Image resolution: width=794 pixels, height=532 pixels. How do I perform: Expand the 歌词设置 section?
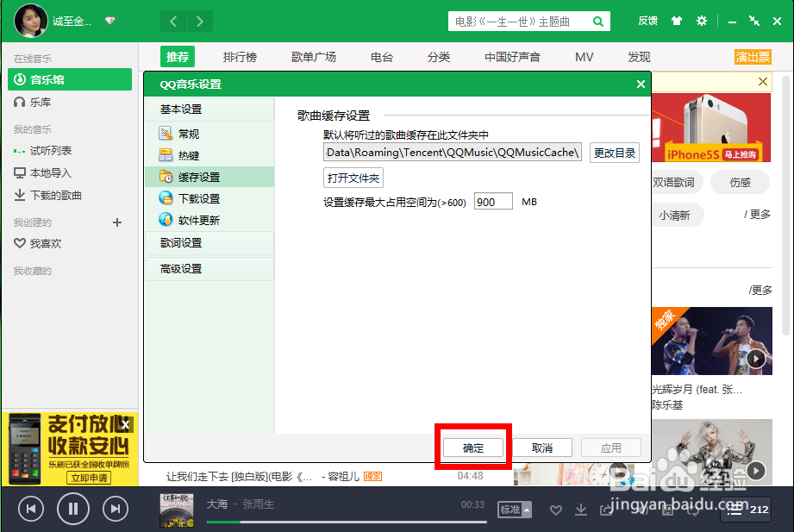pos(209,243)
